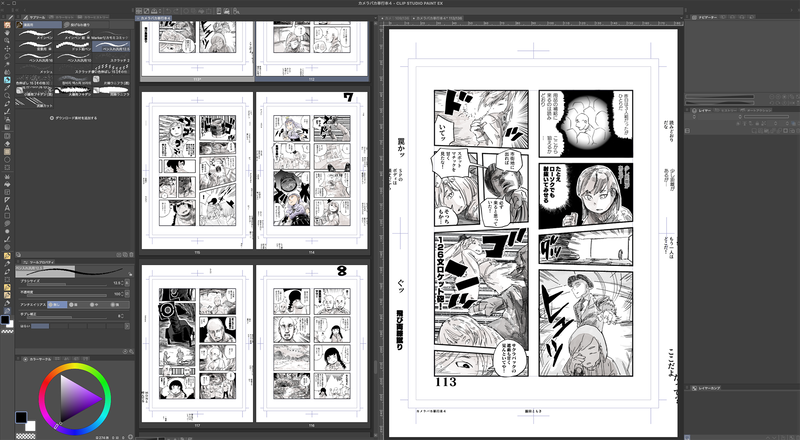Select the Brush tool in tool palette
This screenshot has width=800, height=440.
click(x=7, y=112)
